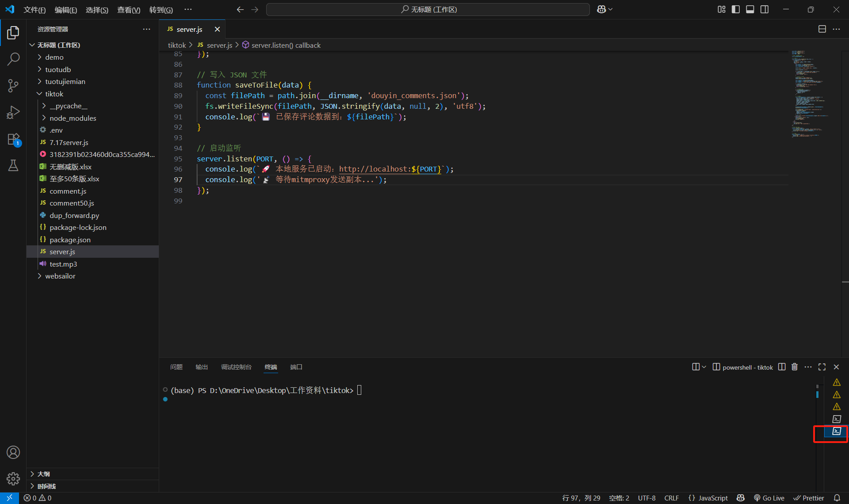Image resolution: width=849 pixels, height=504 pixels.
Task: Maximize the terminal panel size
Action: (x=822, y=367)
